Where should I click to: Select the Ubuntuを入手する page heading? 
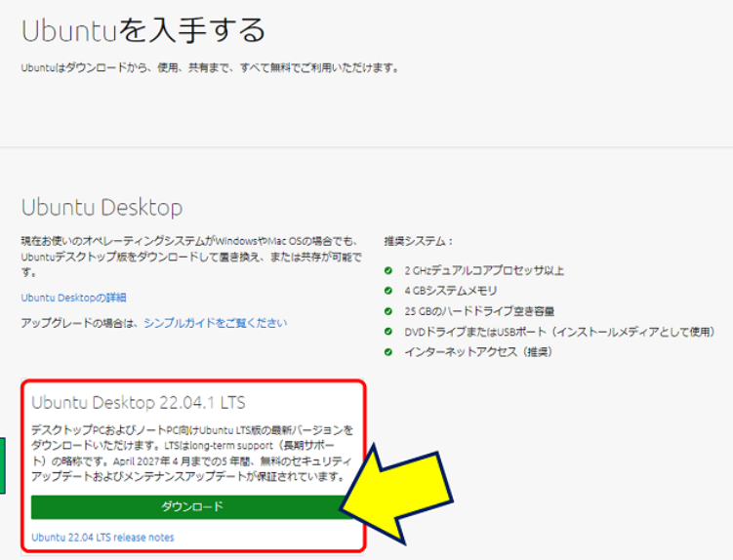click(x=143, y=31)
